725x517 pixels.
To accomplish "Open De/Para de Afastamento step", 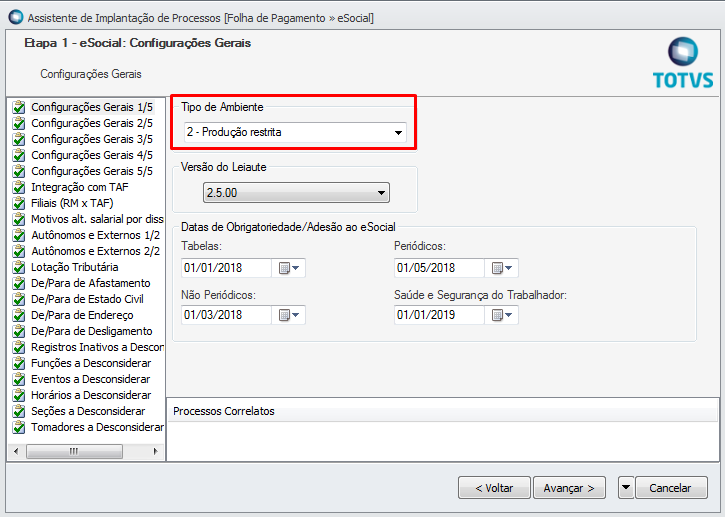I will [91, 283].
